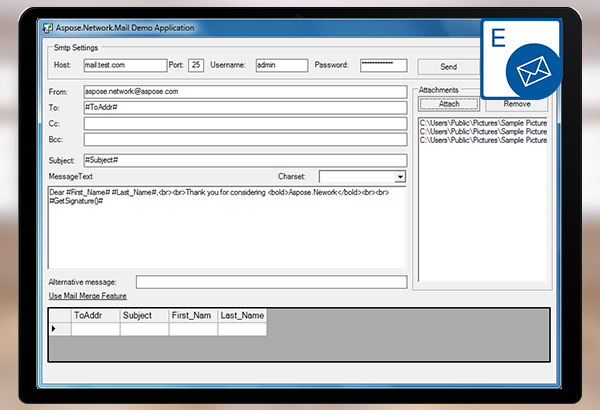
Task: Click the Charset combo box text area
Action: click(357, 177)
